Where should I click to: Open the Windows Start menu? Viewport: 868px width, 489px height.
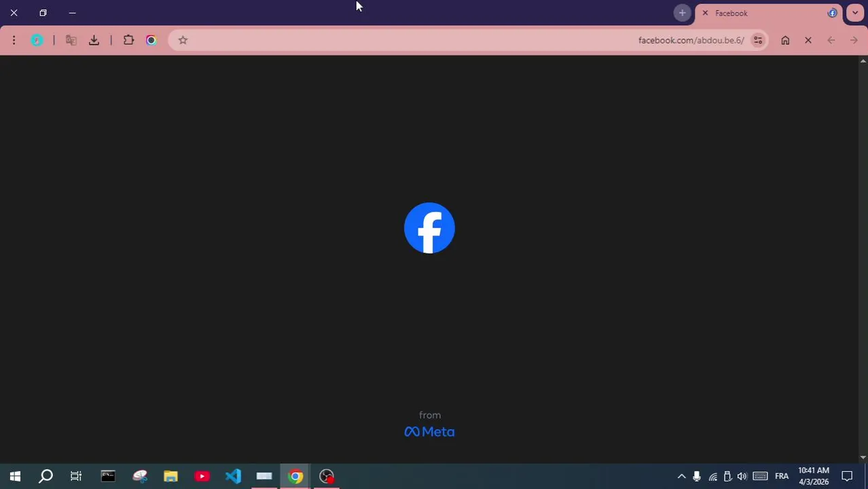15,476
